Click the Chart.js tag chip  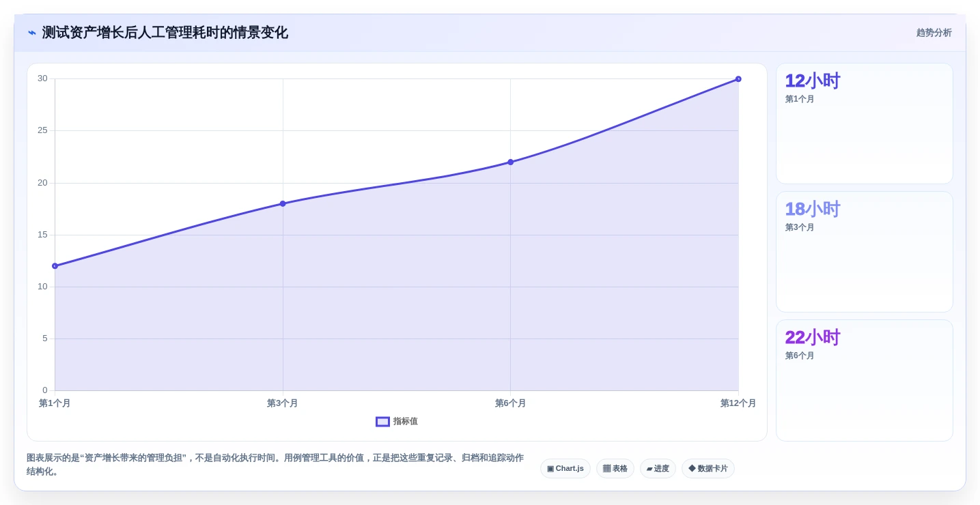coord(565,469)
